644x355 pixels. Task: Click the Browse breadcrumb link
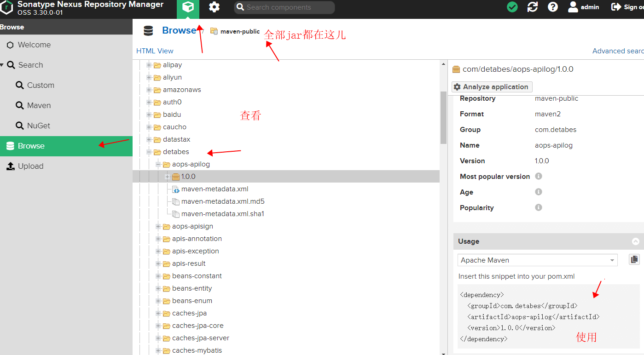pos(179,30)
